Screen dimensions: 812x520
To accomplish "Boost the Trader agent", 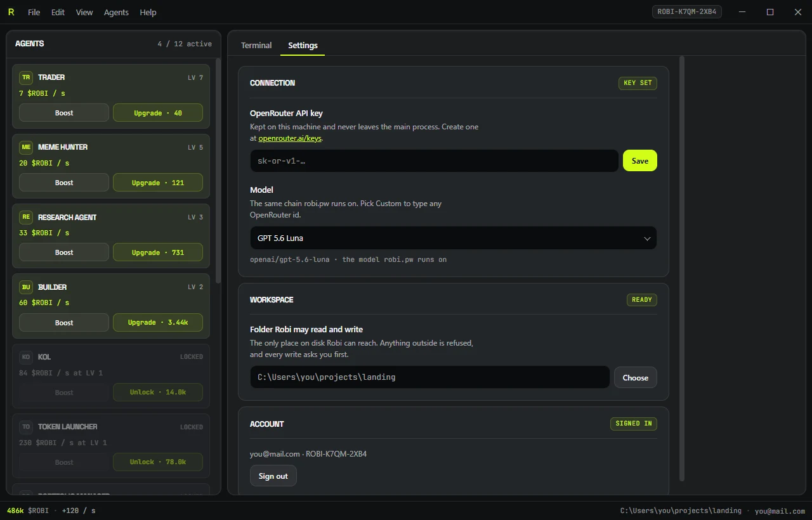I will click(64, 113).
